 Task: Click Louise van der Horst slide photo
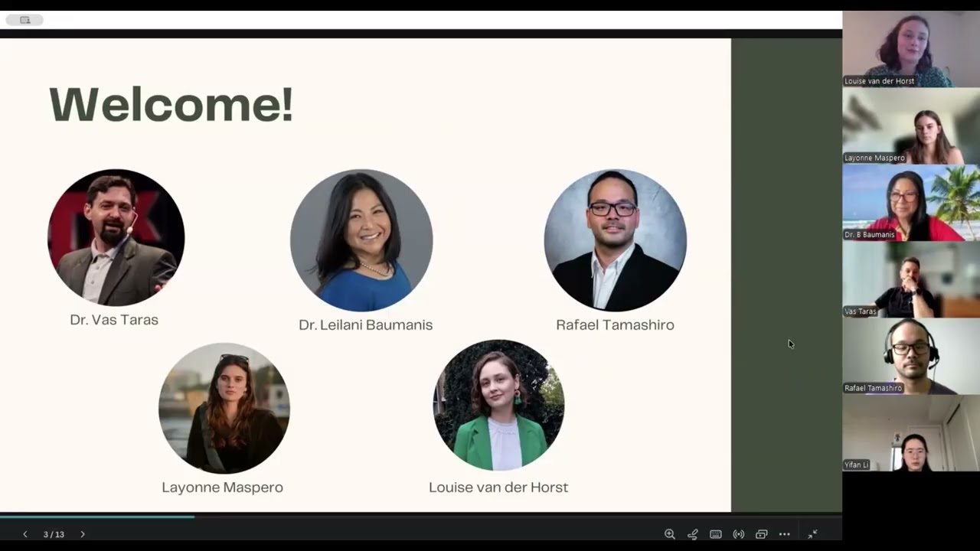click(498, 406)
